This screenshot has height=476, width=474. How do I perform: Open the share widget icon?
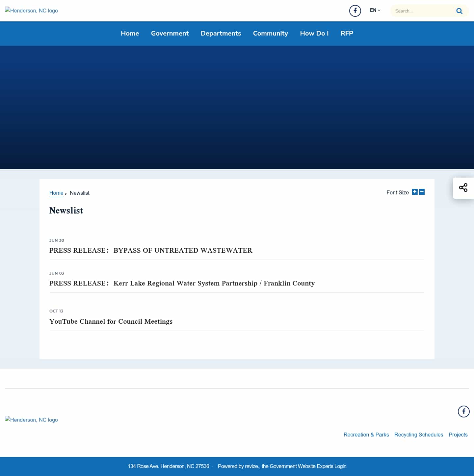pos(463,188)
